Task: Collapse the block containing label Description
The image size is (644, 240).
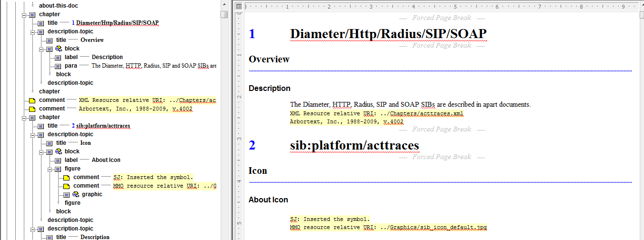Action: coord(41,49)
